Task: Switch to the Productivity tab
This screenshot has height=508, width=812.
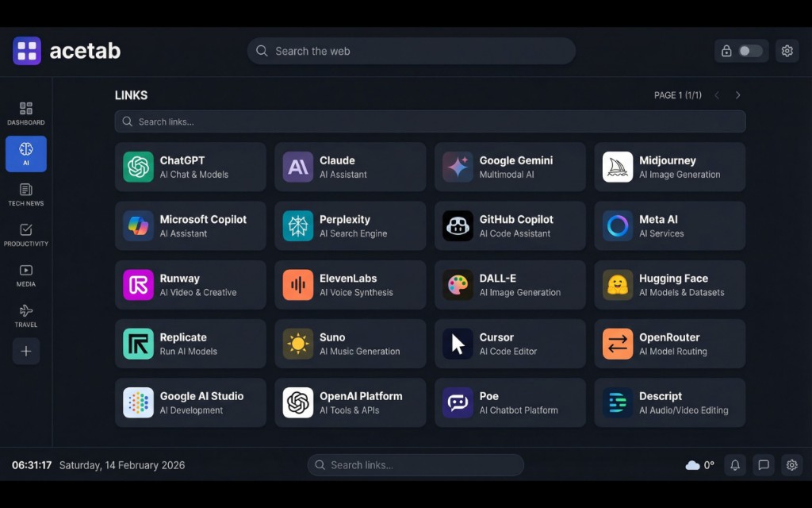Action: tap(25, 233)
